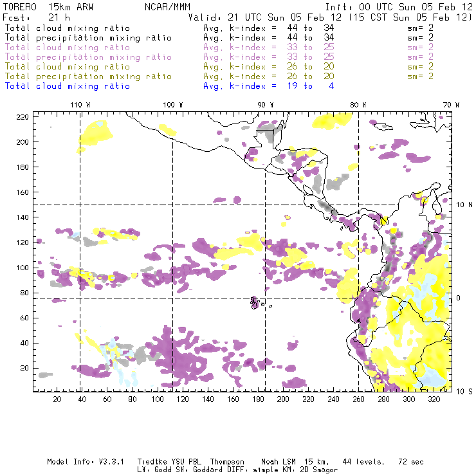The height and width of the screenshot is (476, 476).
Task: Click the "Tiedtke YSU PBL" model scheme text
Action: (169, 462)
